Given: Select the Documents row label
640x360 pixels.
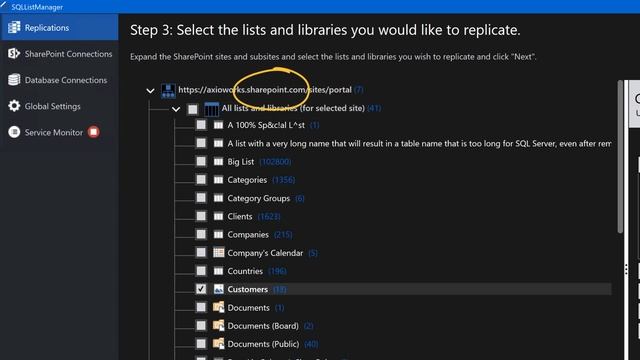Looking at the screenshot, I should pos(248,308).
